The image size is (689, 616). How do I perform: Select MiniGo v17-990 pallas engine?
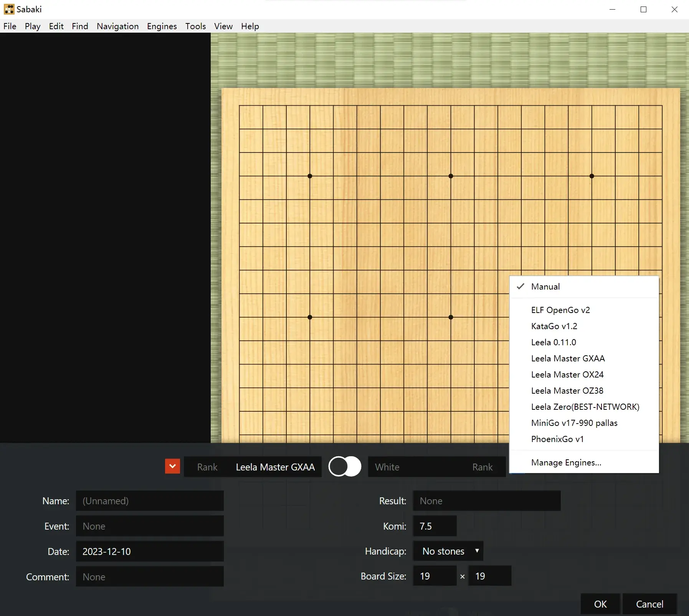(584, 423)
